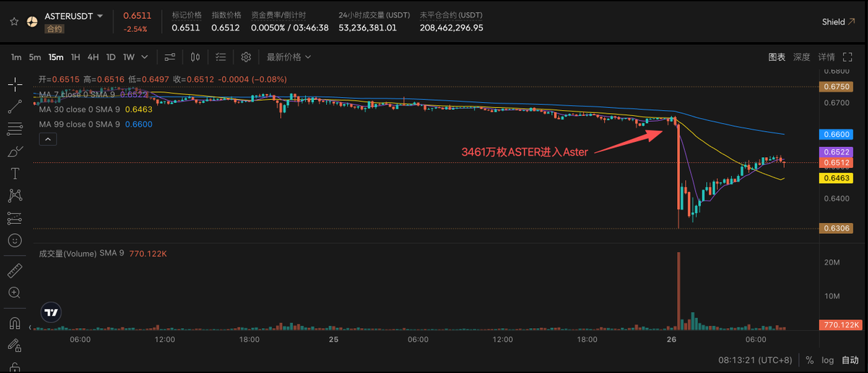Open the indicators settings sliders icon
868x373 pixels.
click(x=170, y=56)
